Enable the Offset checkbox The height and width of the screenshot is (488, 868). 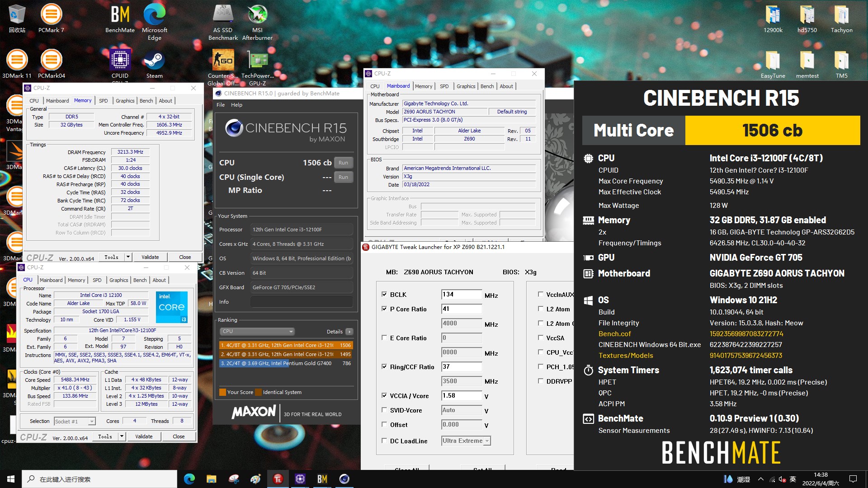(x=384, y=424)
